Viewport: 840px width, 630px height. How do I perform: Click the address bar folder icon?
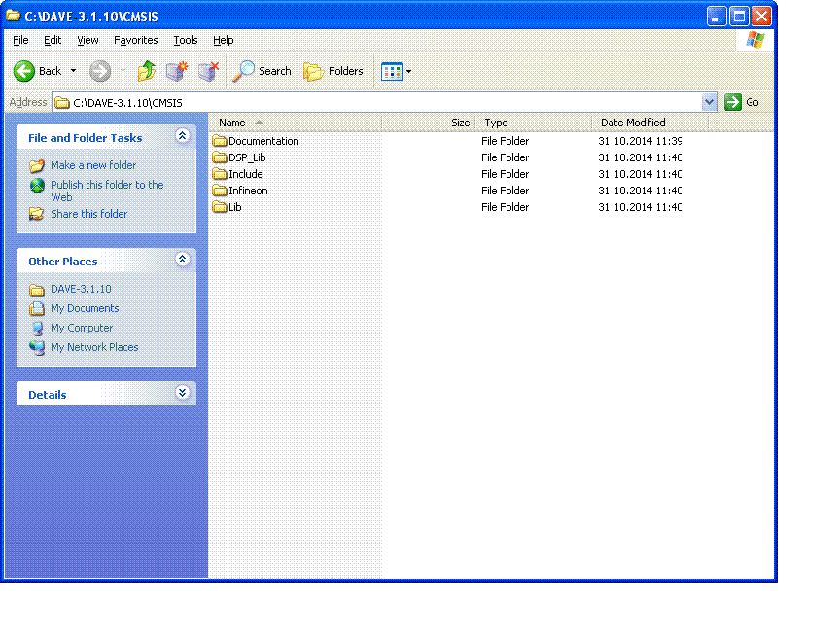(62, 102)
